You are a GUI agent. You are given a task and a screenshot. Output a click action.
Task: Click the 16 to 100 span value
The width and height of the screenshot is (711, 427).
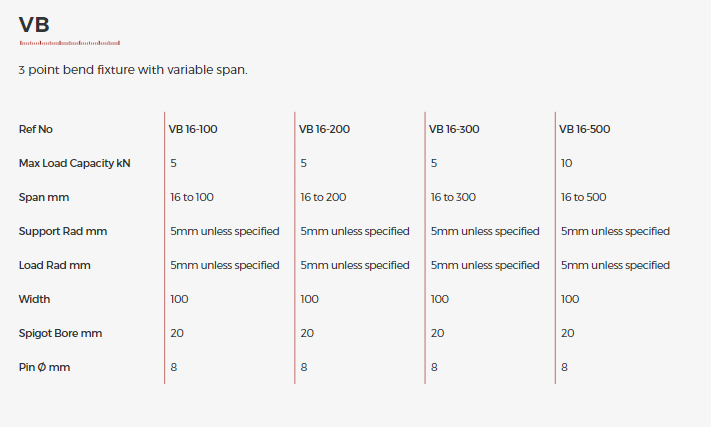192,197
